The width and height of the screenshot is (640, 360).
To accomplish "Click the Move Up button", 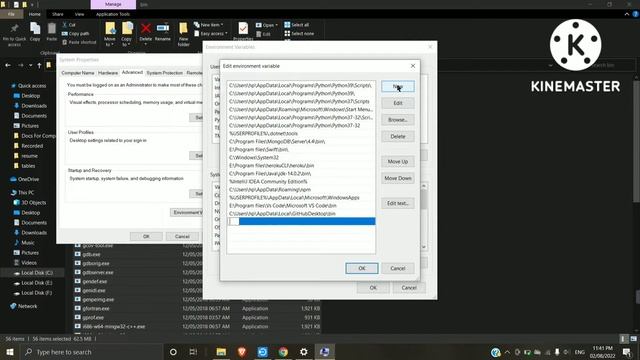I will tap(398, 162).
